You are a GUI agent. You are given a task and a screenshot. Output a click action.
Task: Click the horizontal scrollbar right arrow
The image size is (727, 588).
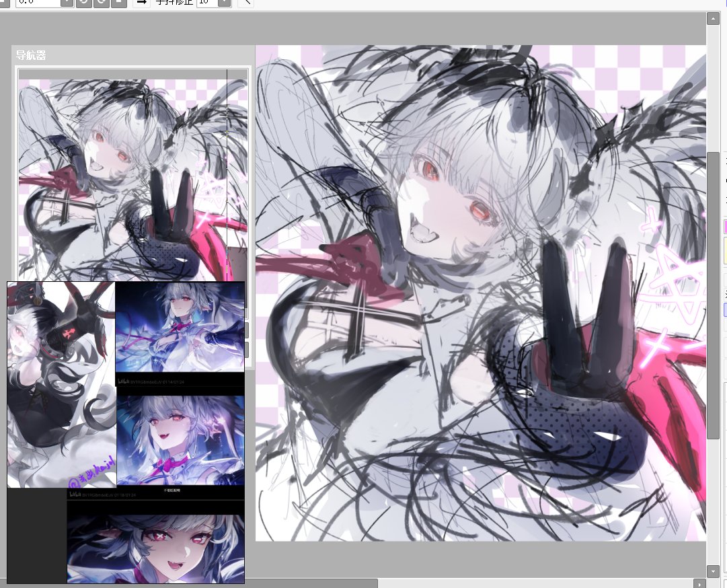pos(699,584)
